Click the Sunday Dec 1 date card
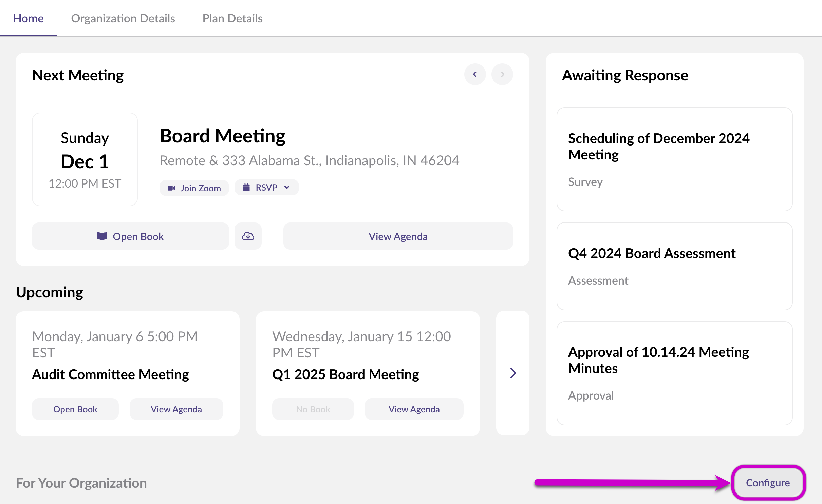 85,159
